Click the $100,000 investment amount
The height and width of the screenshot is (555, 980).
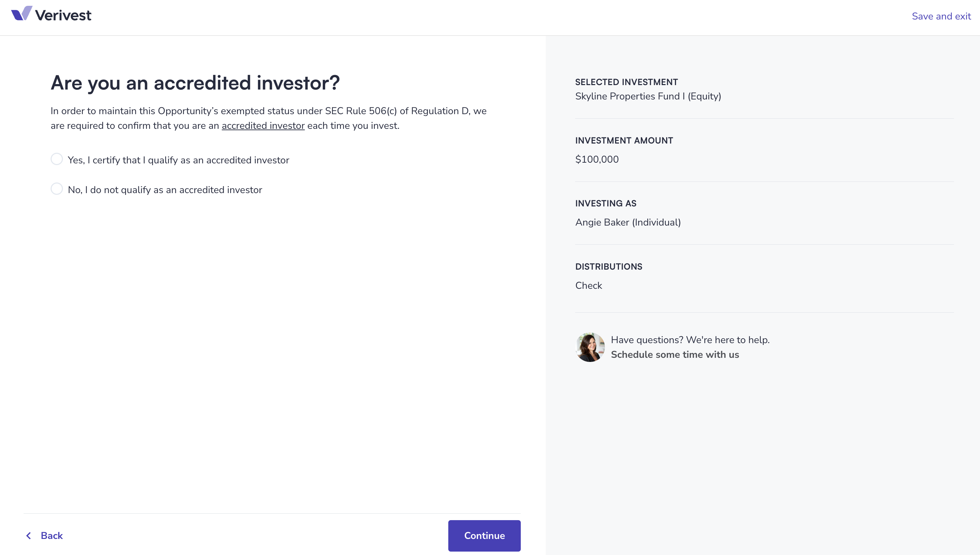597,159
